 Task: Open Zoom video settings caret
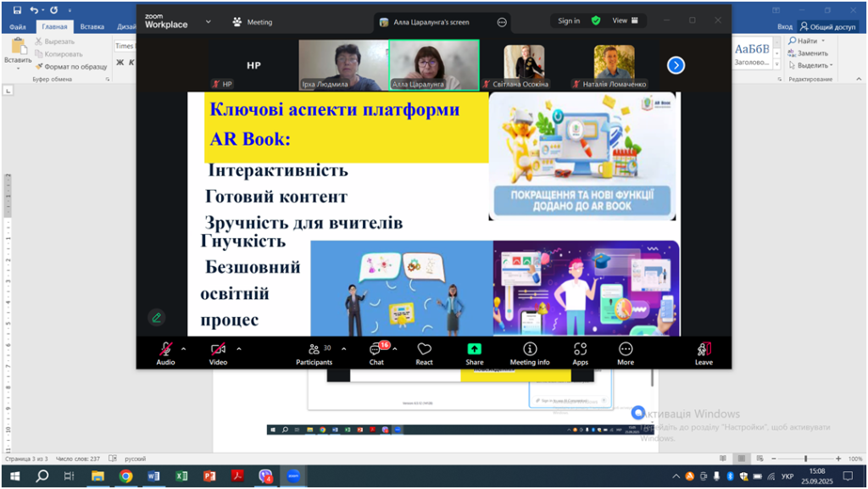238,349
